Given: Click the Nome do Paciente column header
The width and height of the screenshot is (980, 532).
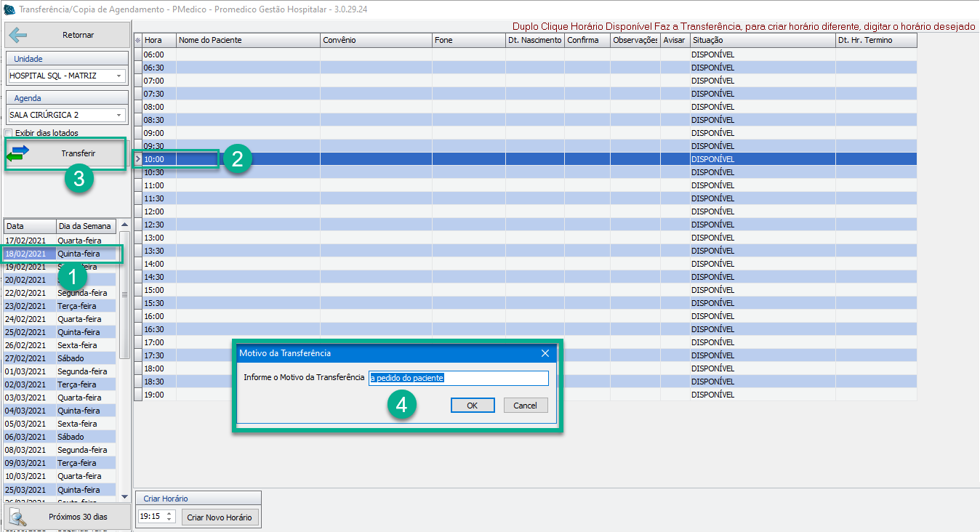Looking at the screenshot, I should point(247,41).
